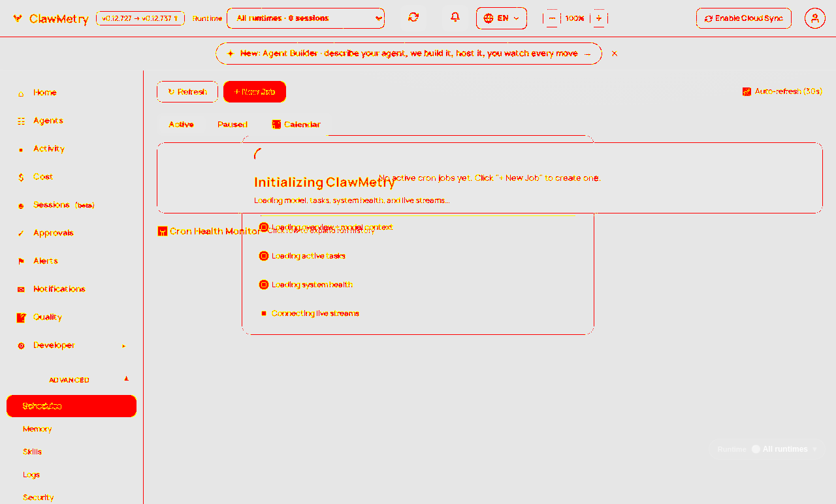836x504 pixels.
Task: Click the 'Connecting live streams' step
Action: click(x=315, y=313)
